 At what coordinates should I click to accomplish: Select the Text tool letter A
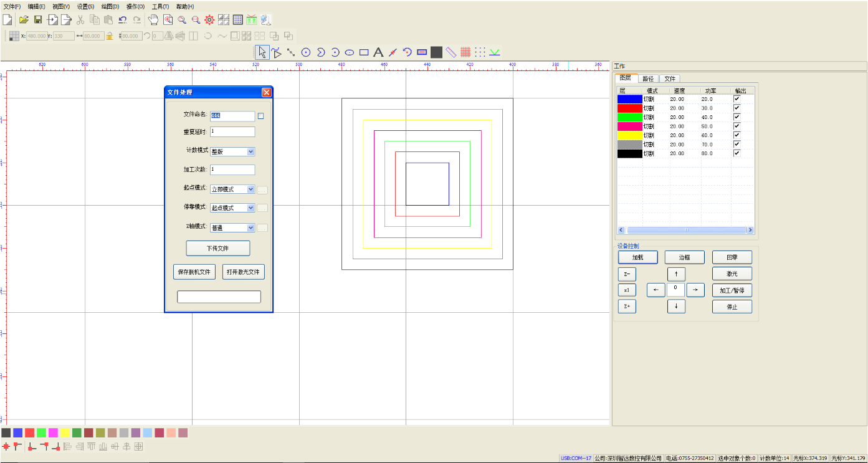coord(378,52)
